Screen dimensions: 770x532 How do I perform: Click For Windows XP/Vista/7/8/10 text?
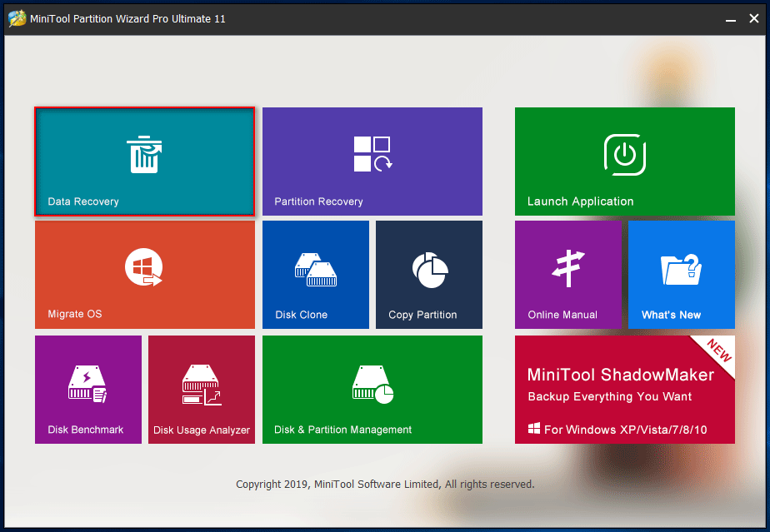(625, 430)
